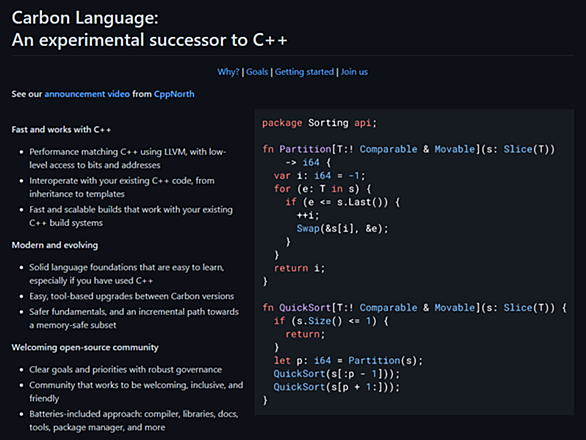
Task: Click the tool-based upgrades bullet point
Action: coord(132,296)
